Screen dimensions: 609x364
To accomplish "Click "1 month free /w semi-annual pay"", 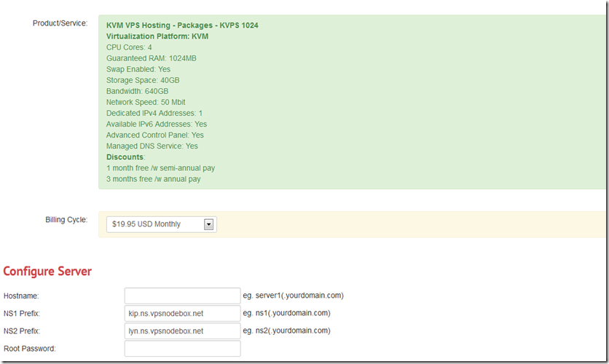I will pos(160,168).
